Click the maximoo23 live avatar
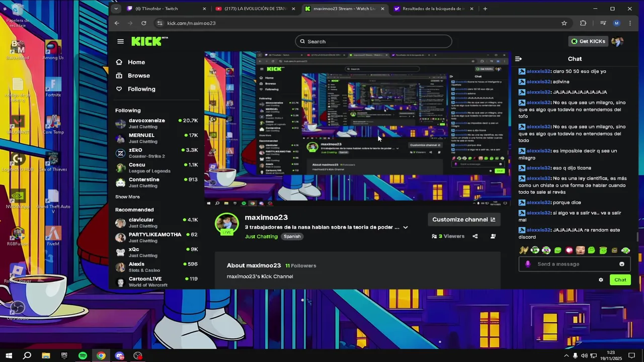This screenshot has width=644, height=362. tap(227, 224)
